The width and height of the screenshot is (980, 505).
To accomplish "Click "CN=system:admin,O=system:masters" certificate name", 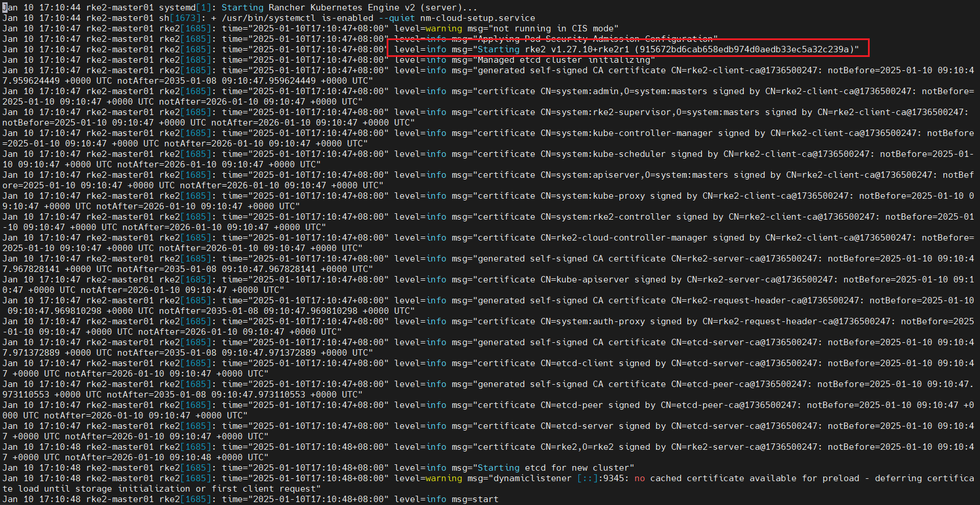I will 624,91.
